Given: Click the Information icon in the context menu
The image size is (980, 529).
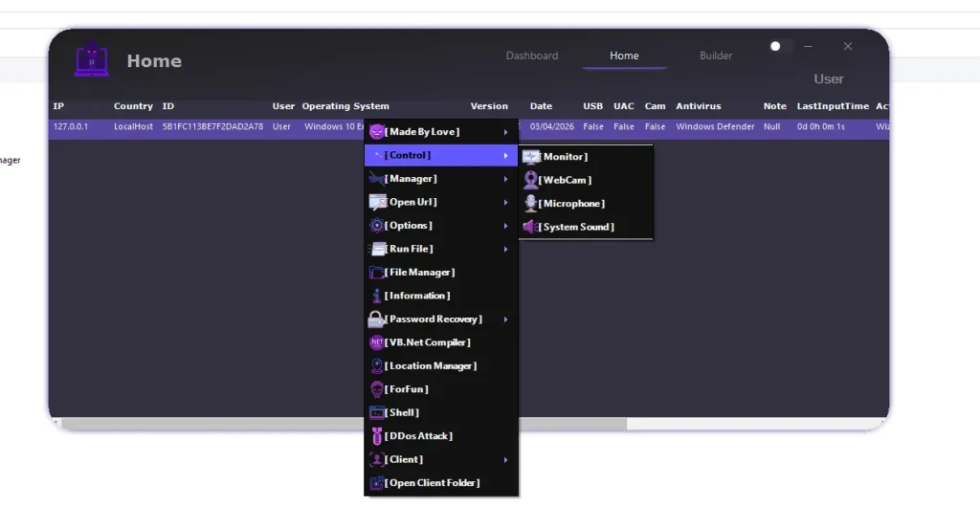Looking at the screenshot, I should 377,296.
